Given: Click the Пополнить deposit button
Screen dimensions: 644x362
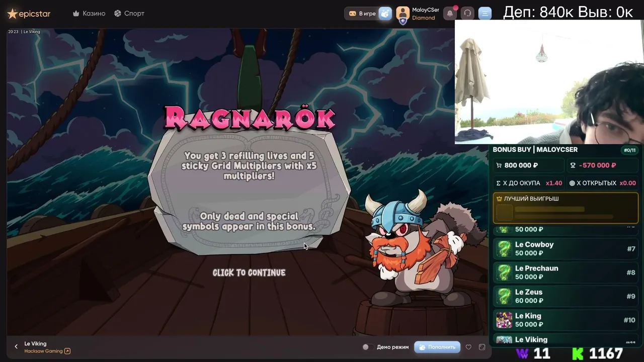Looking at the screenshot, I should click(x=437, y=347).
